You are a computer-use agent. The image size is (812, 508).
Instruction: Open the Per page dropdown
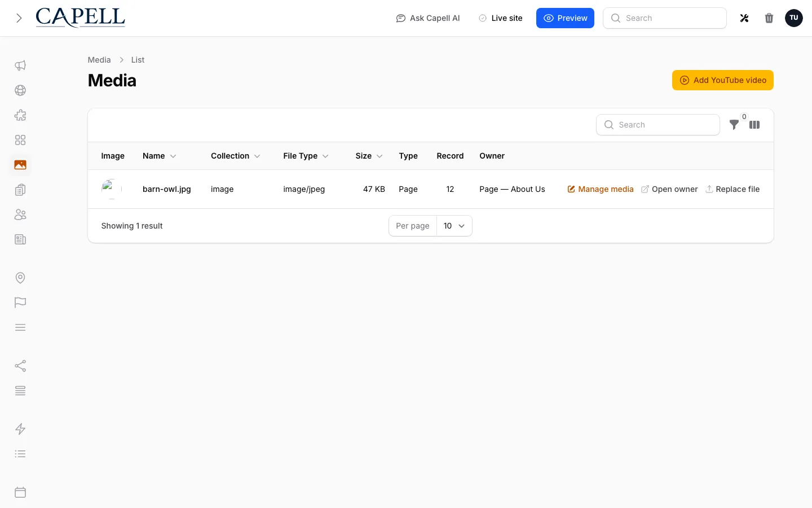tap(454, 226)
